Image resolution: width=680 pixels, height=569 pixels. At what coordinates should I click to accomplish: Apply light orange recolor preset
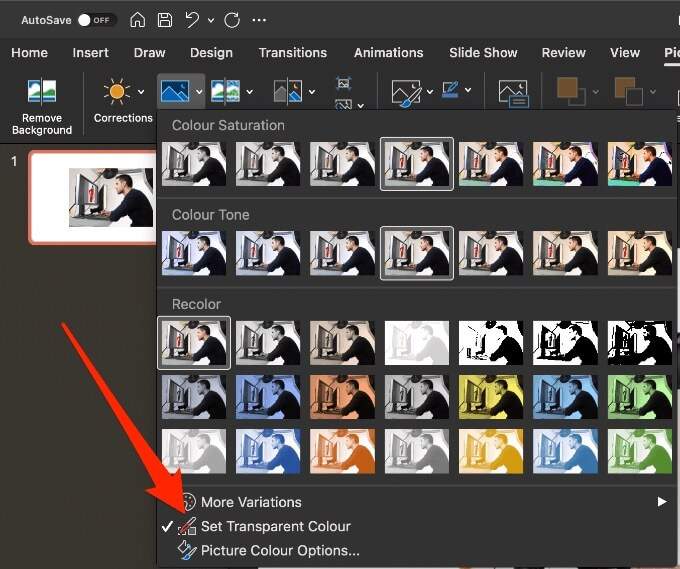[343, 451]
